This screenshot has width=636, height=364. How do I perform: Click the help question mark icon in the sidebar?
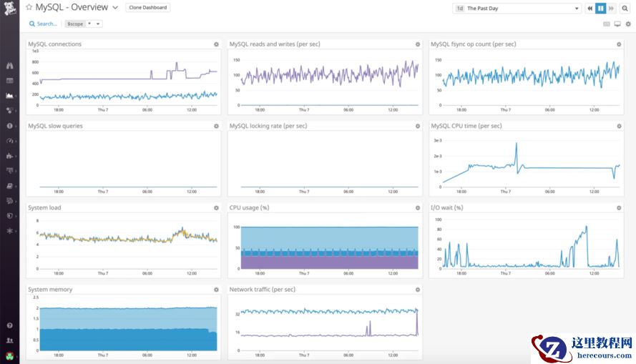(x=9, y=325)
